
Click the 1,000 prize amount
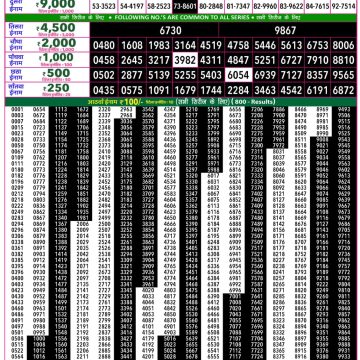click(56, 58)
